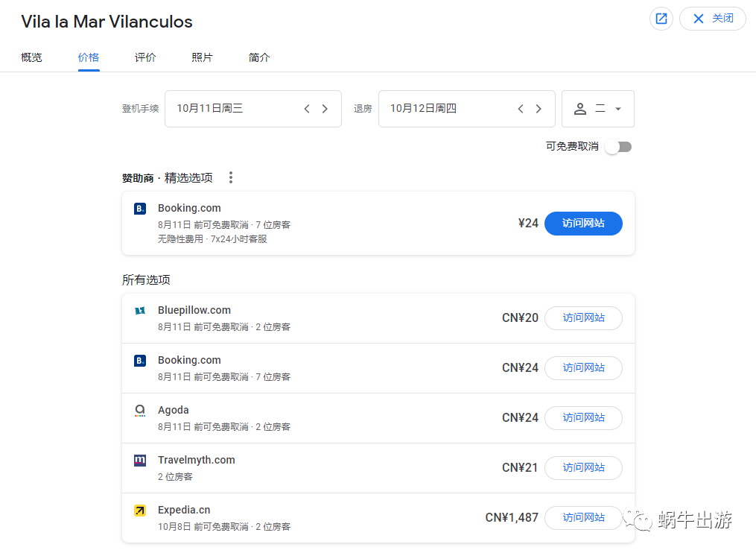
Task: Click the Travelmyth.com site icon
Action: pyautogui.click(x=139, y=461)
